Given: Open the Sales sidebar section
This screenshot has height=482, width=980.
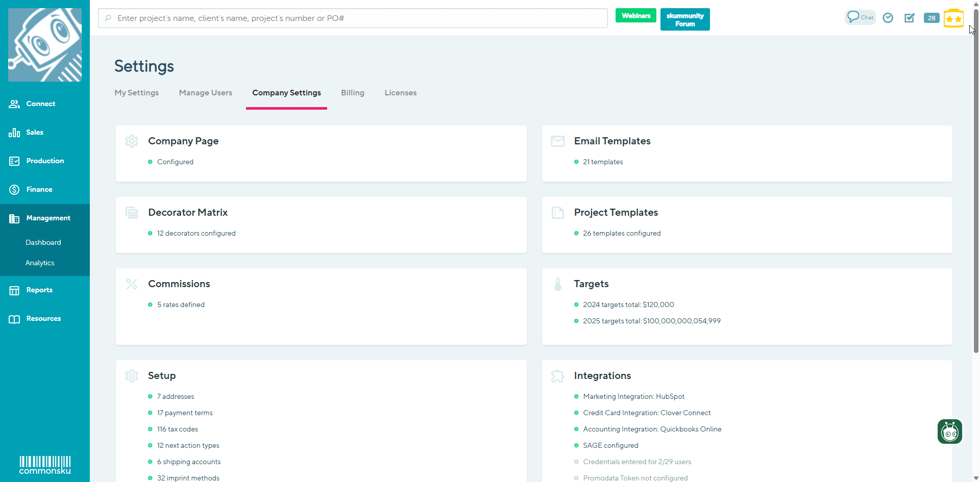Looking at the screenshot, I should click(x=35, y=133).
